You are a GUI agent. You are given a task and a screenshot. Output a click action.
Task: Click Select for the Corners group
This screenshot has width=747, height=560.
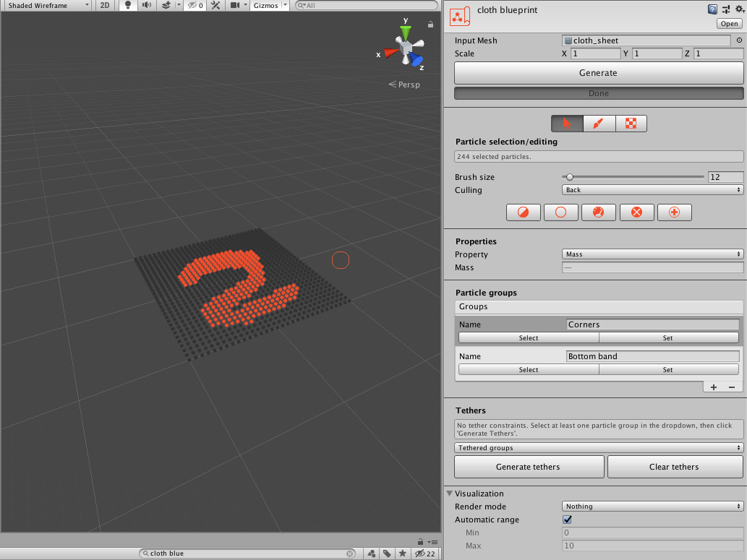tap(529, 337)
